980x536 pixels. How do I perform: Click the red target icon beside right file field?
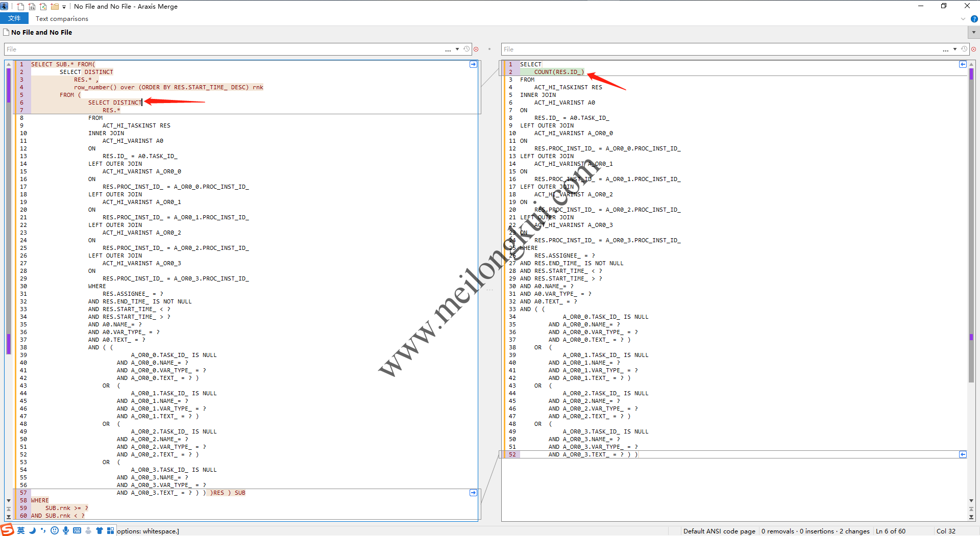pyautogui.click(x=974, y=49)
